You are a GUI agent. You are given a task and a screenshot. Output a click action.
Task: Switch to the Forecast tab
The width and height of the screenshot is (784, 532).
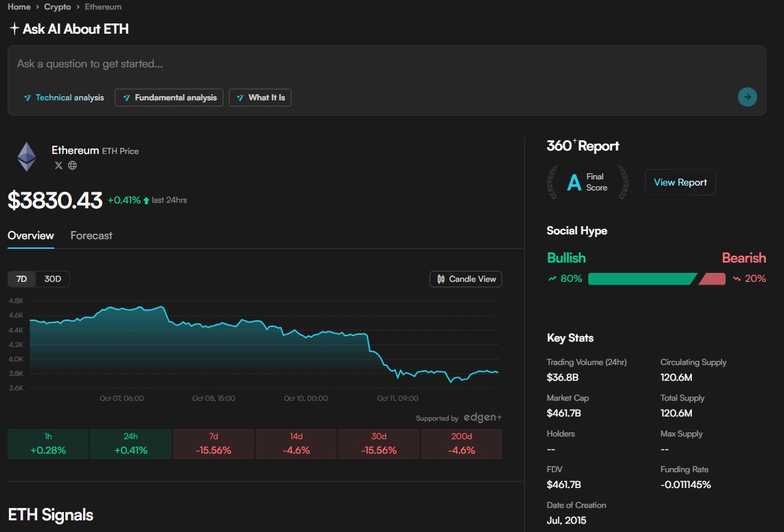[91, 235]
